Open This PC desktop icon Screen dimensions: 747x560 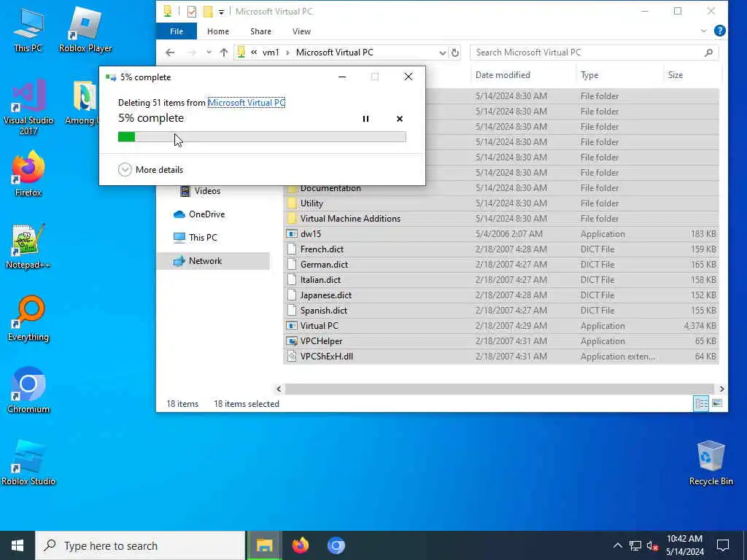(28, 29)
